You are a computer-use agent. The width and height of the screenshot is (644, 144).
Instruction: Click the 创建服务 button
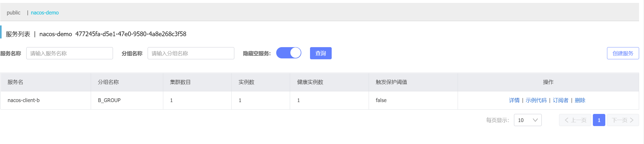[x=623, y=53]
